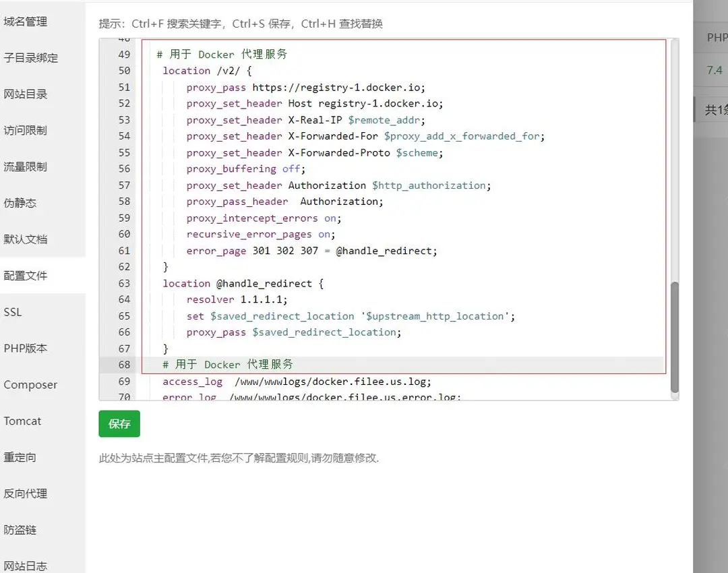Click line number 50 in the gutter
Screen dimensions: 728x573
tap(124, 71)
